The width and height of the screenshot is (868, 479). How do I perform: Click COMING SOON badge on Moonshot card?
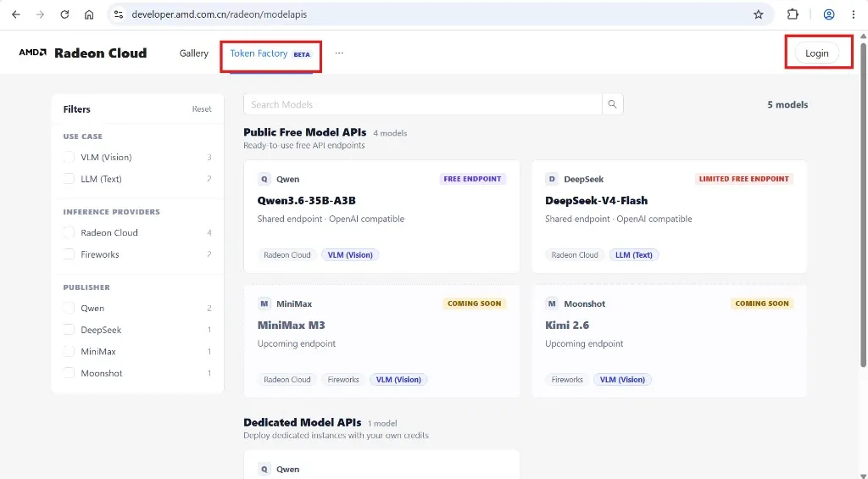point(762,304)
